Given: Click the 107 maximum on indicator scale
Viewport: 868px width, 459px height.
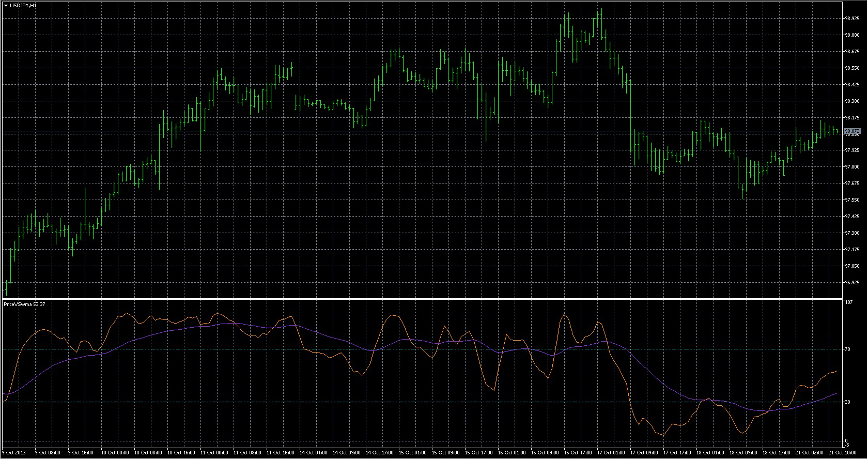Looking at the screenshot, I should click(848, 302).
